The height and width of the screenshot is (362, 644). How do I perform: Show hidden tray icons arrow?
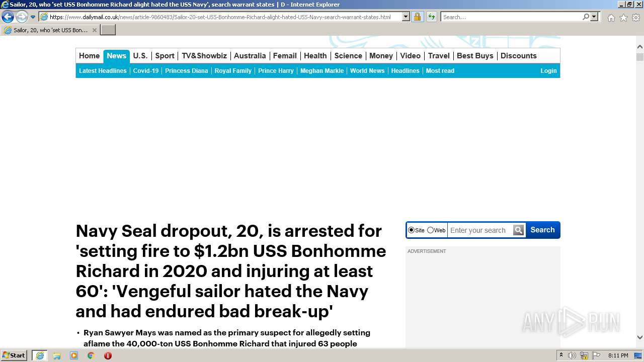[x=561, y=355]
